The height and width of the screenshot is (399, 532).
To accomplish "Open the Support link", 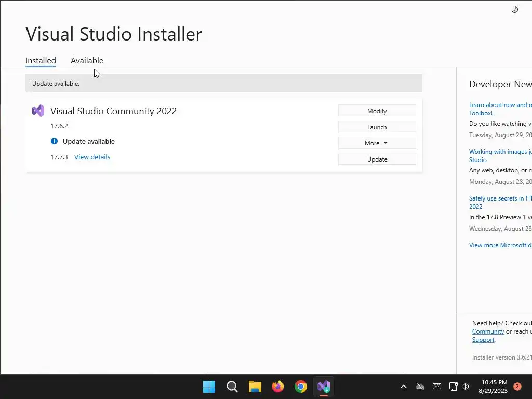I will (x=483, y=340).
